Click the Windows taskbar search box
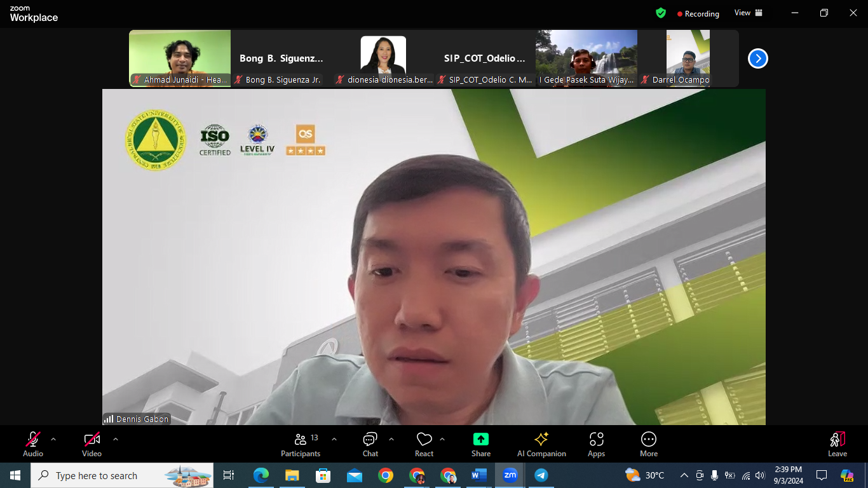868x488 pixels. [x=122, y=475]
